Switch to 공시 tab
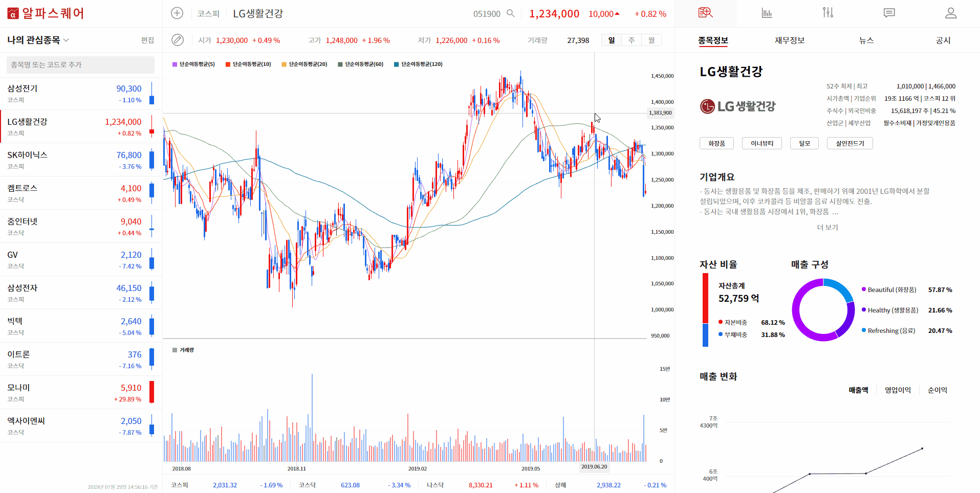 (943, 40)
